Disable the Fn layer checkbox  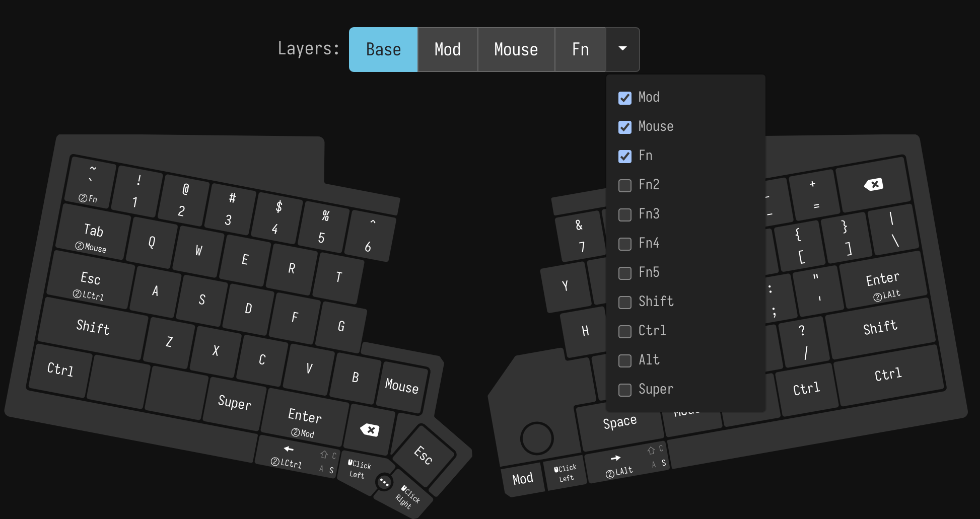(625, 156)
